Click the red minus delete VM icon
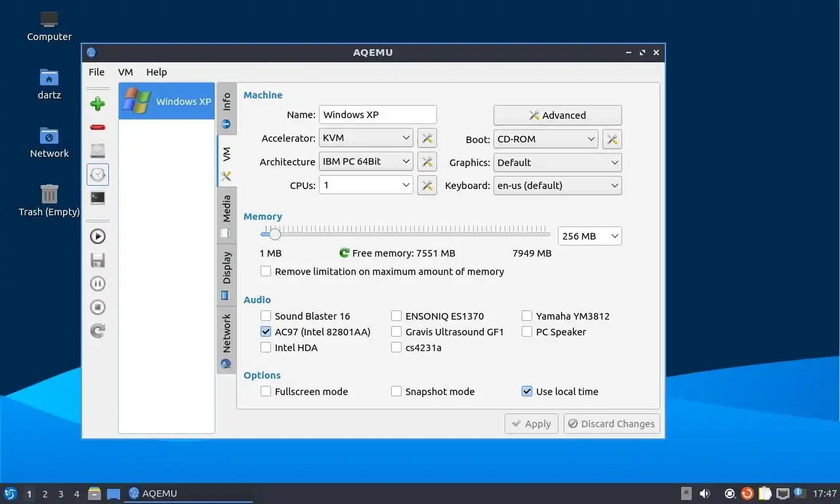 click(x=98, y=127)
